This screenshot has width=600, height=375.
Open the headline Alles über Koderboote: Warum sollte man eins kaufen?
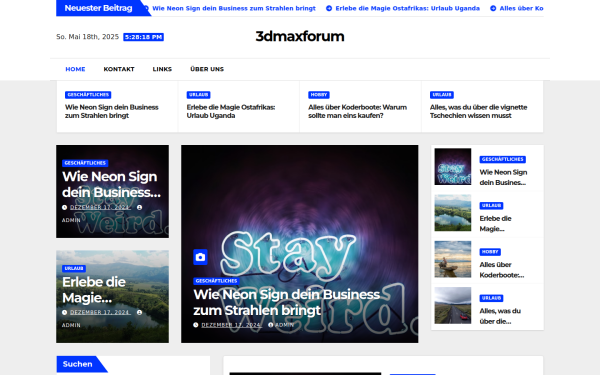coord(357,111)
